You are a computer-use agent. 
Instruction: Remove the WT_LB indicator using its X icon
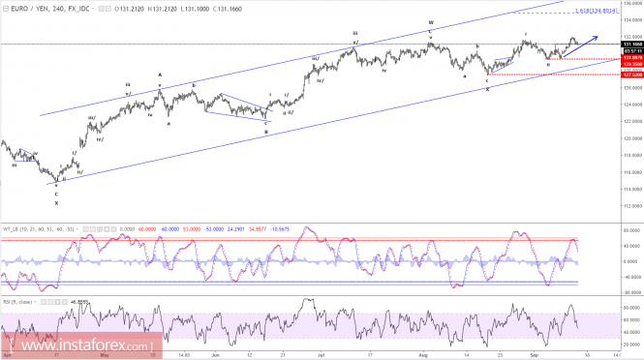[x=113, y=229]
